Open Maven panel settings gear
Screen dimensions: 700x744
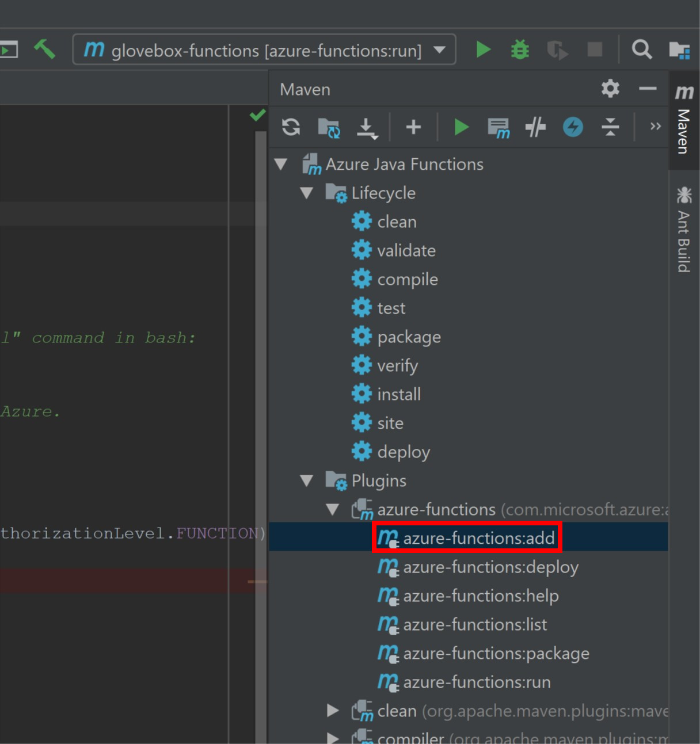pyautogui.click(x=610, y=89)
